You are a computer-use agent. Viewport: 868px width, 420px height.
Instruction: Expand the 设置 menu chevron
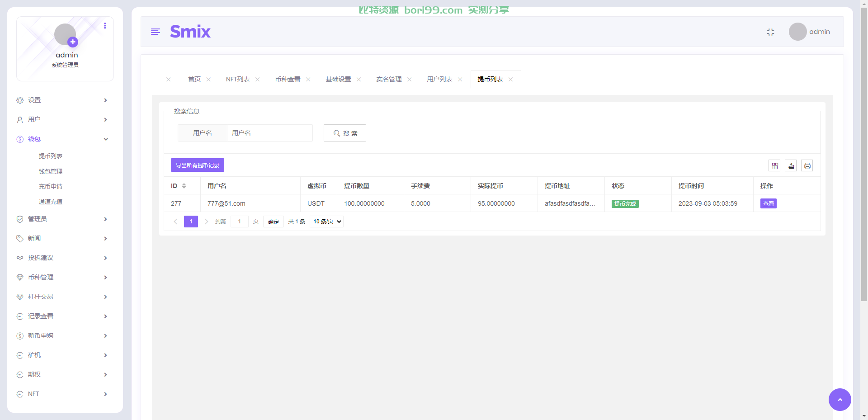[x=105, y=100]
